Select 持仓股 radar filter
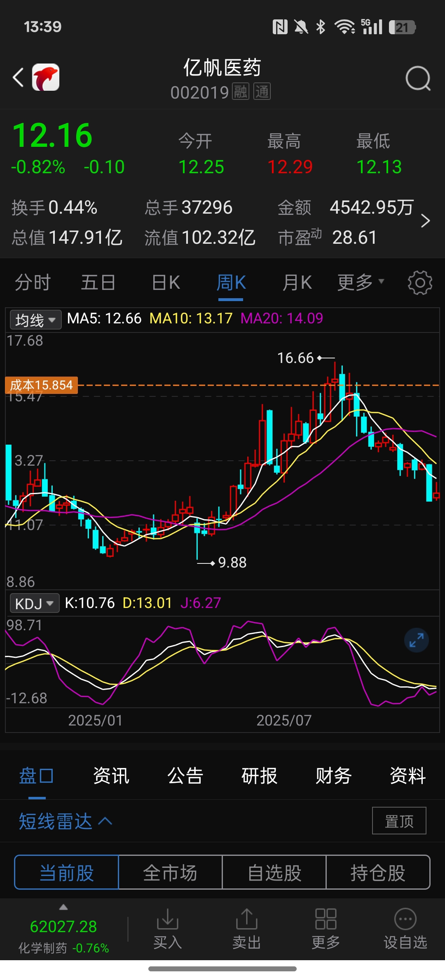The image size is (445, 980). tap(378, 873)
